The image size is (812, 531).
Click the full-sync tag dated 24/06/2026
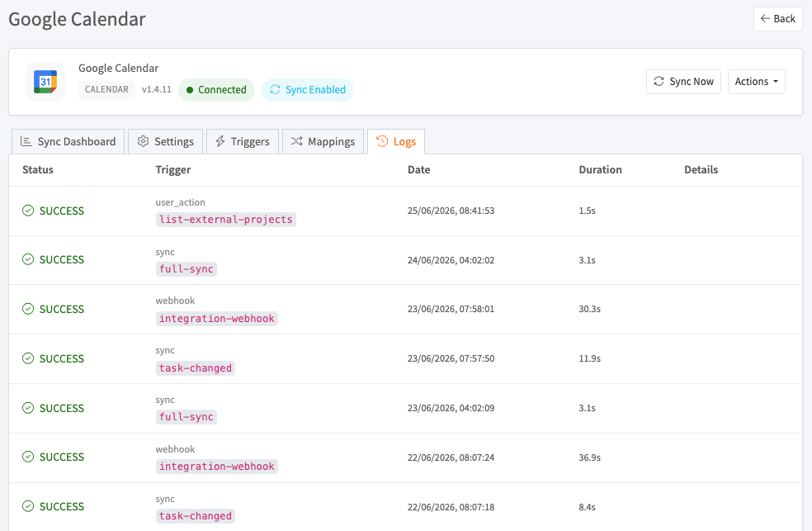coord(186,269)
